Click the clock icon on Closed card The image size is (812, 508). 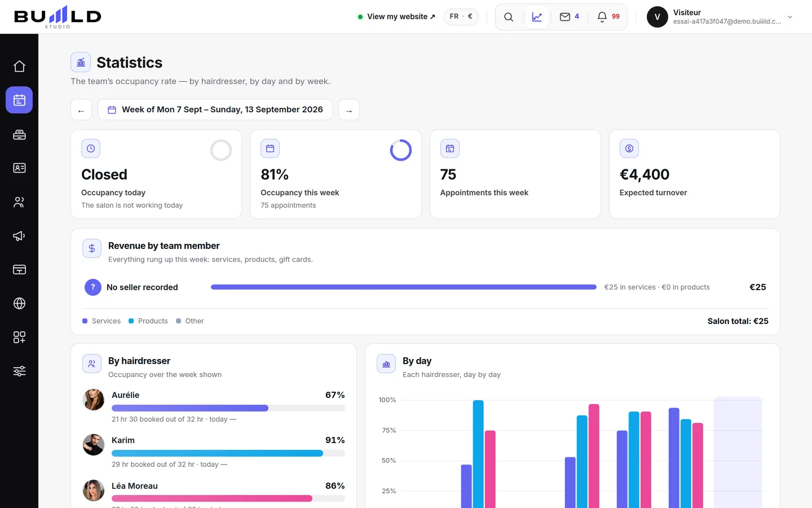91,148
